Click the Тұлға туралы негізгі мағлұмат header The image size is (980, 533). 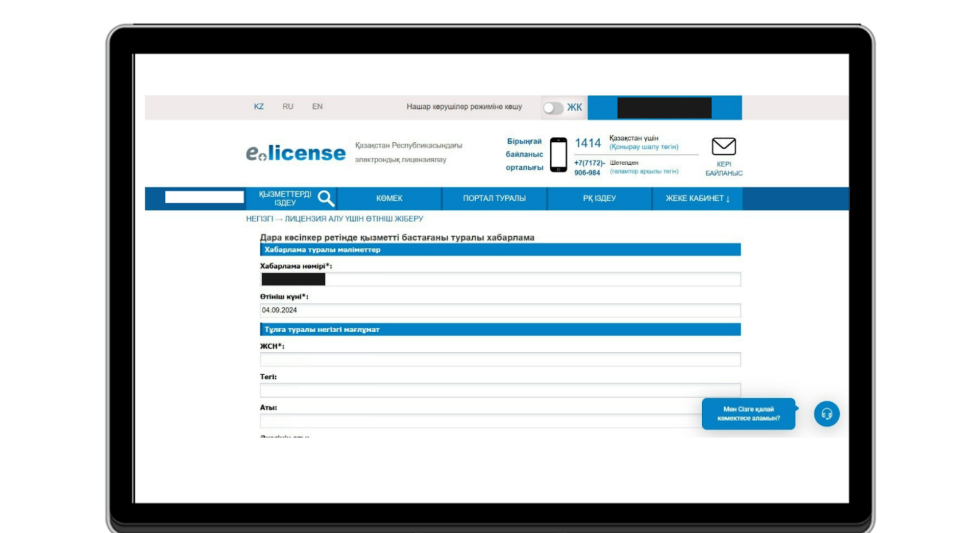point(500,329)
